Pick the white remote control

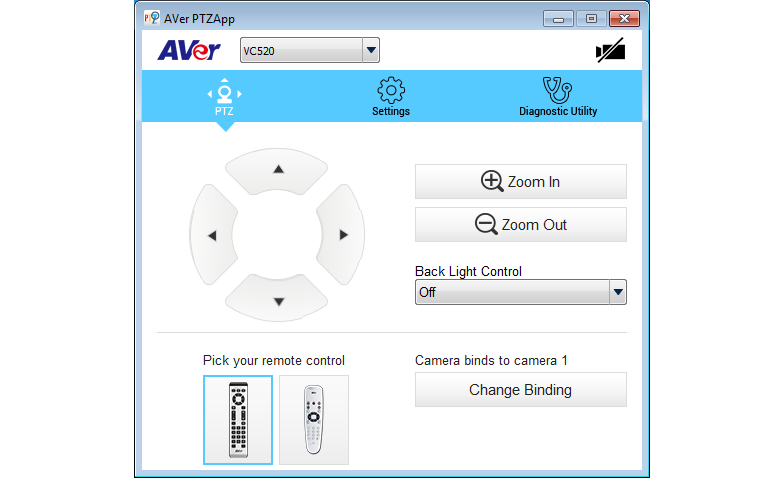tap(314, 420)
